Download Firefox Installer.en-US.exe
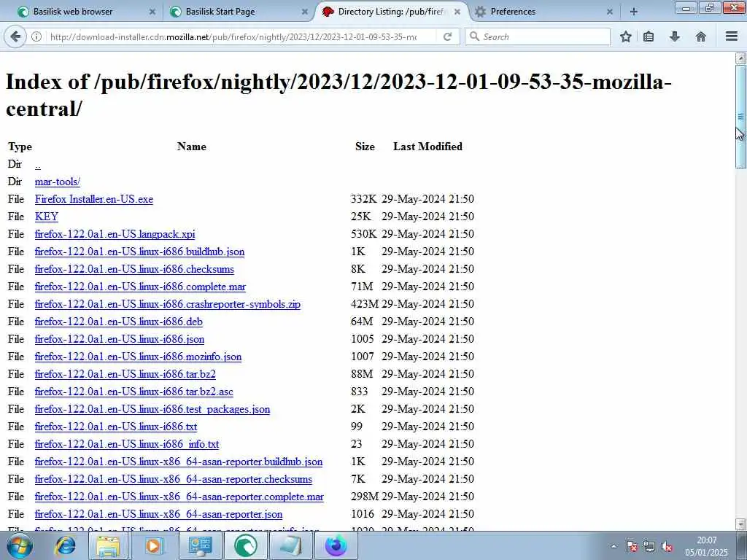Screen dimensions: 747x560 94,199
